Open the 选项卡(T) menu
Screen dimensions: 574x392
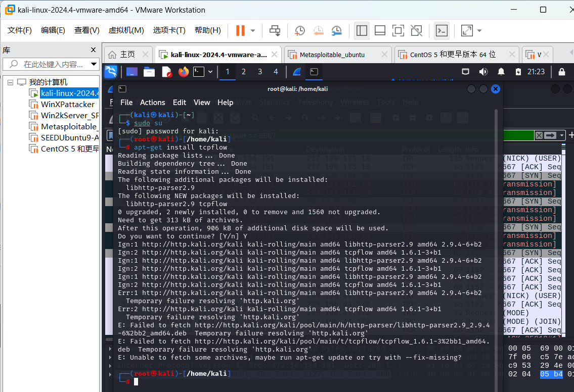pyautogui.click(x=169, y=30)
